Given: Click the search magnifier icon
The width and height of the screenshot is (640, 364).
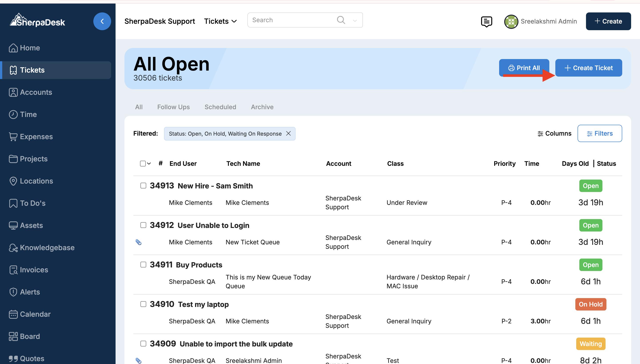Looking at the screenshot, I should (x=341, y=20).
